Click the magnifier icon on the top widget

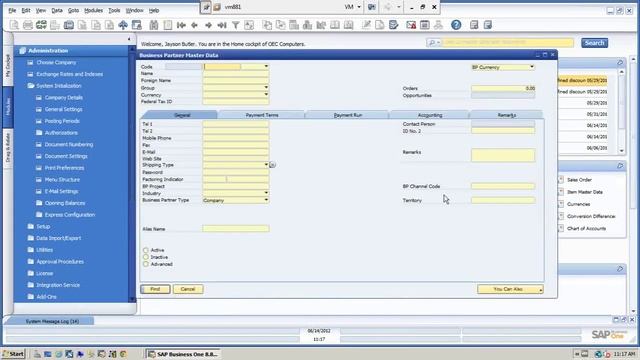(620, 62)
